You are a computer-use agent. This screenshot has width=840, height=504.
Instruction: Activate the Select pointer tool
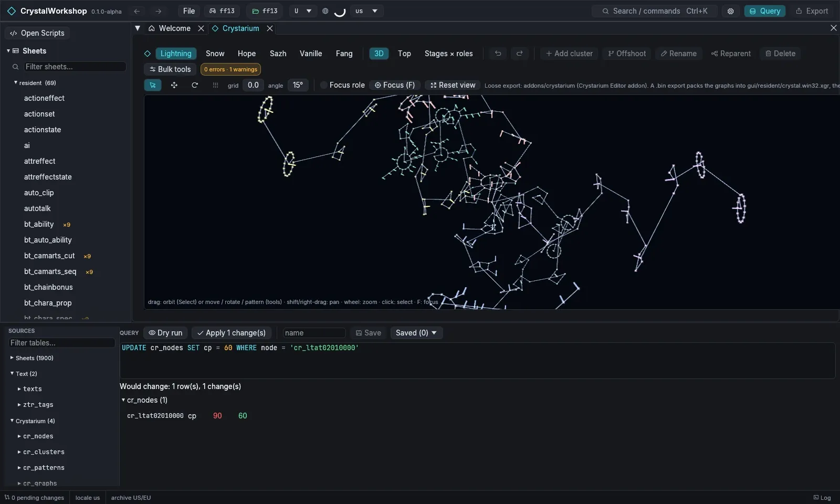[153, 85]
